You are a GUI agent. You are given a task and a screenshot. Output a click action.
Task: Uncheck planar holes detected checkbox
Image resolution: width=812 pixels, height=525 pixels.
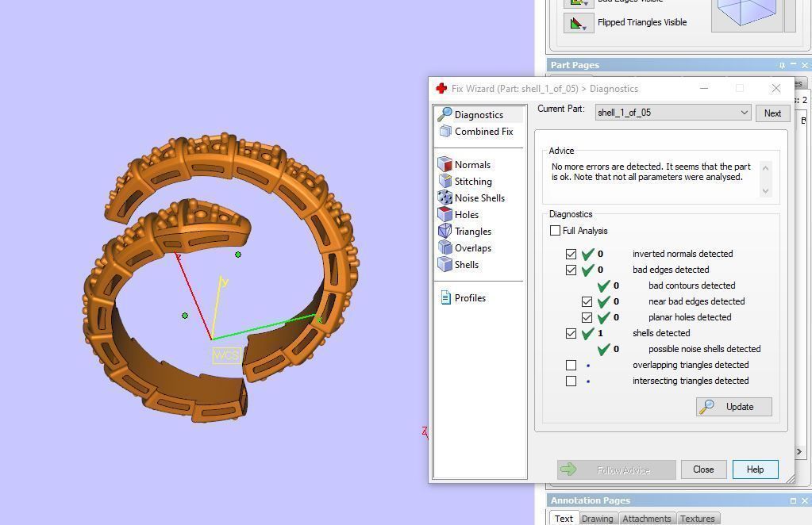(587, 317)
